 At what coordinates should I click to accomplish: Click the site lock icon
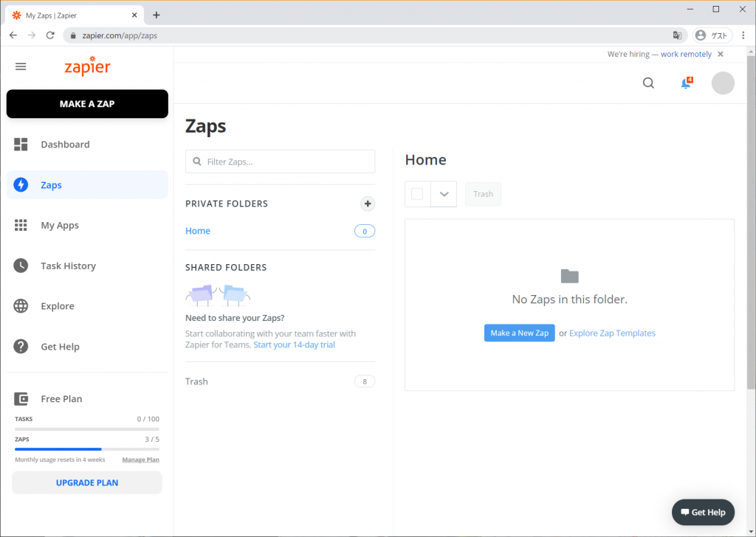coord(73,35)
